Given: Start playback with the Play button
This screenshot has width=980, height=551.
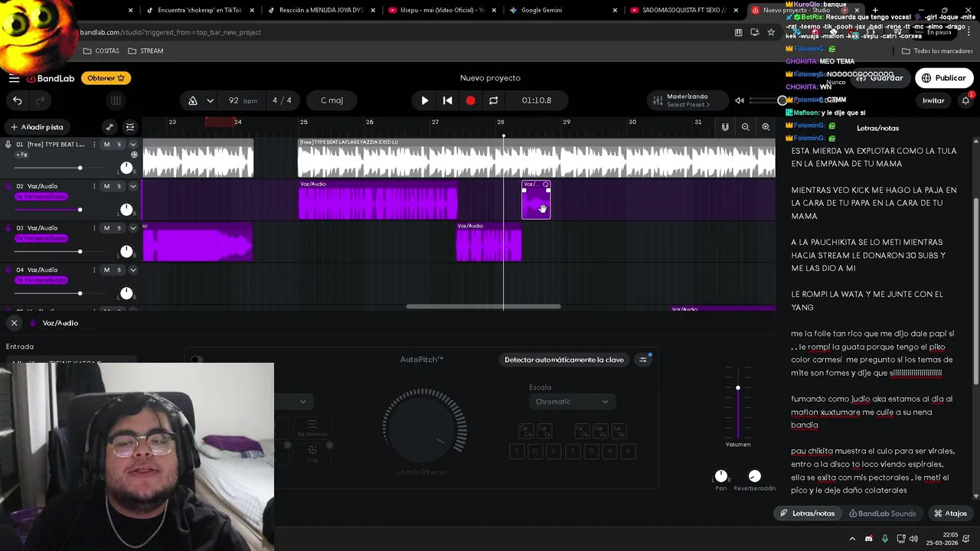Looking at the screenshot, I should [425, 100].
